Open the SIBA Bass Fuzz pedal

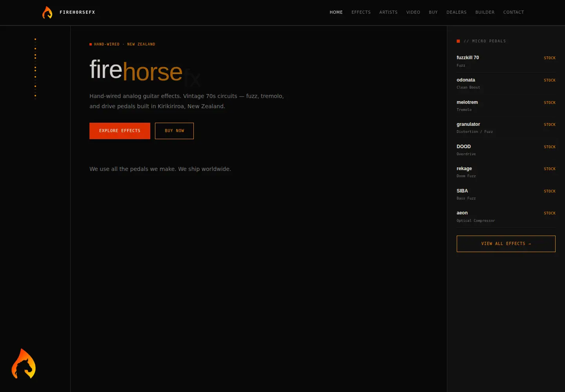pos(506,194)
